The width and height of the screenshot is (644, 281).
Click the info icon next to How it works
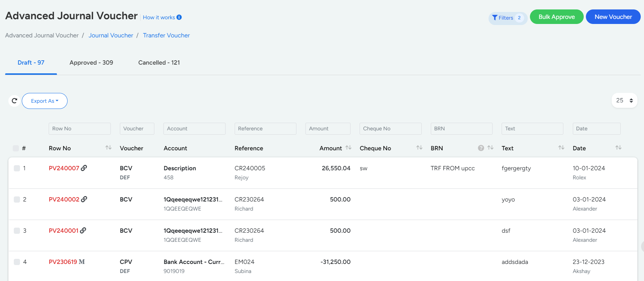[179, 17]
